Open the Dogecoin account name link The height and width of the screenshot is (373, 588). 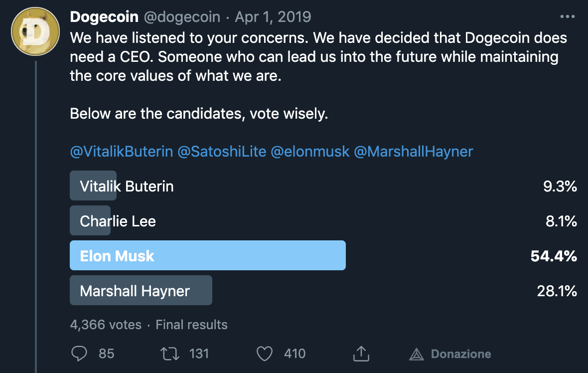(104, 17)
